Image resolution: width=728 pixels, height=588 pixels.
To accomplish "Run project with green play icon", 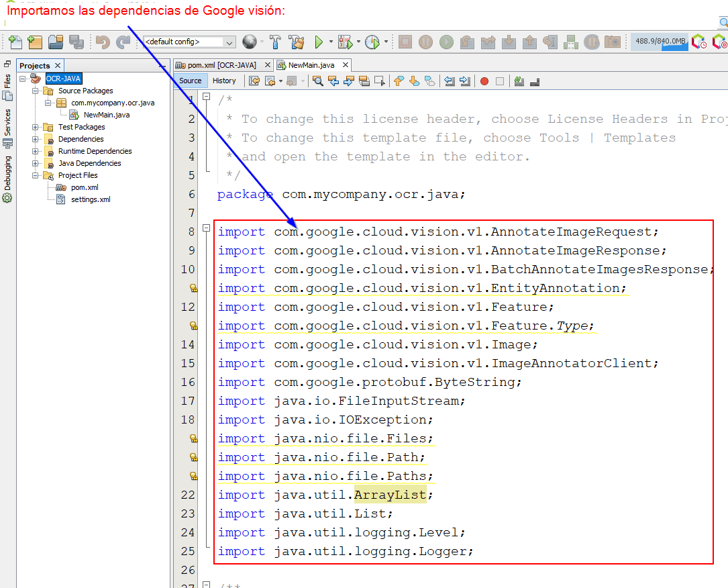I will pyautogui.click(x=319, y=42).
